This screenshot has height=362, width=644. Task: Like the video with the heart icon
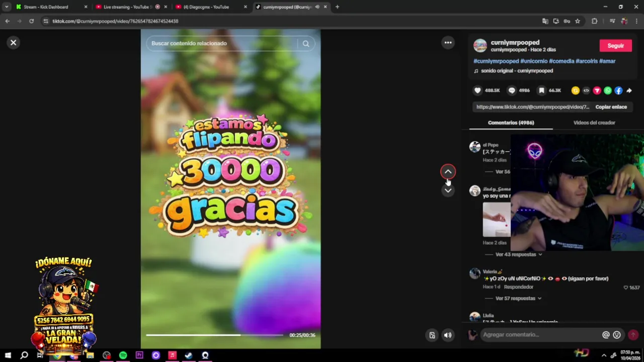click(x=477, y=90)
